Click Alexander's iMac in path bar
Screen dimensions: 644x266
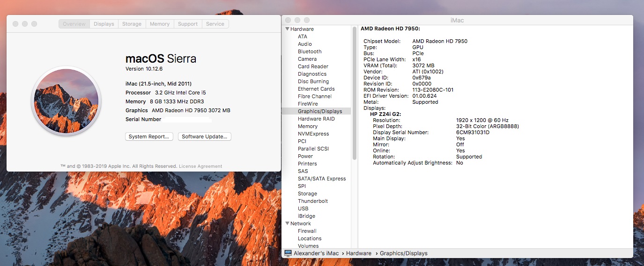pyautogui.click(x=317, y=253)
